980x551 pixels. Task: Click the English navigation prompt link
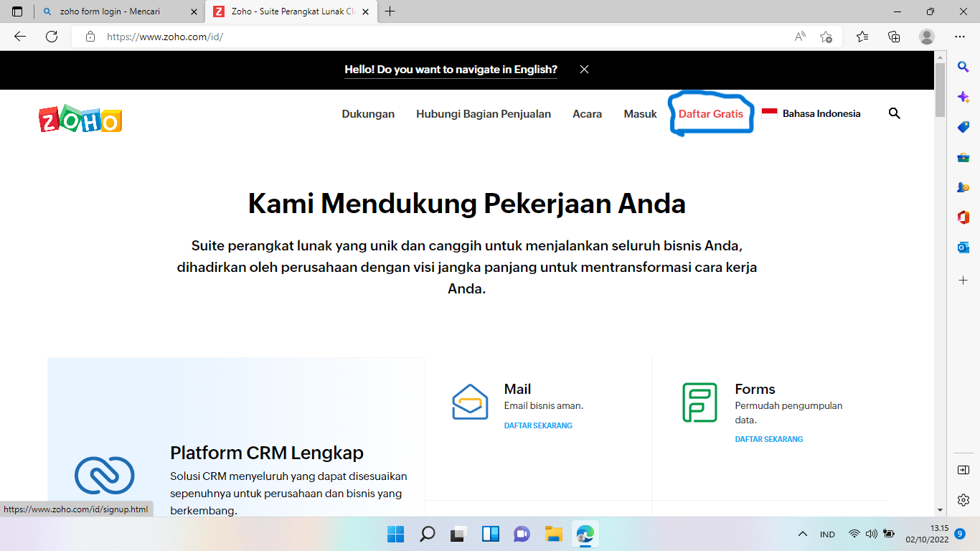coord(451,70)
